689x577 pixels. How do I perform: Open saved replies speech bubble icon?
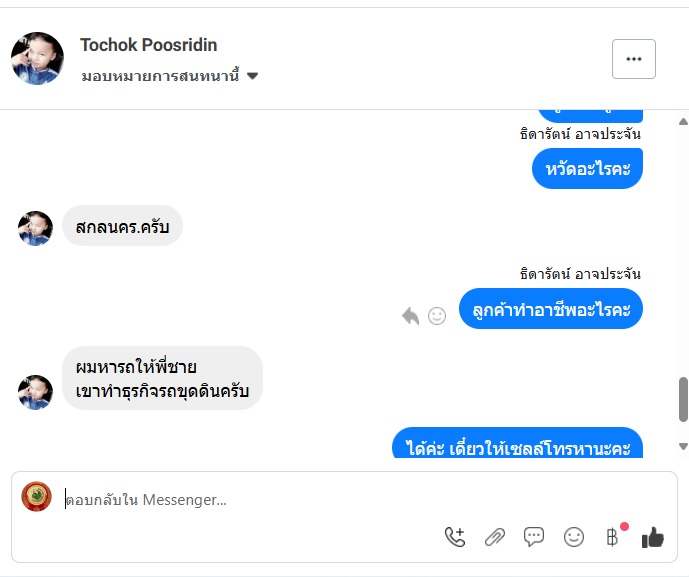coord(534,537)
